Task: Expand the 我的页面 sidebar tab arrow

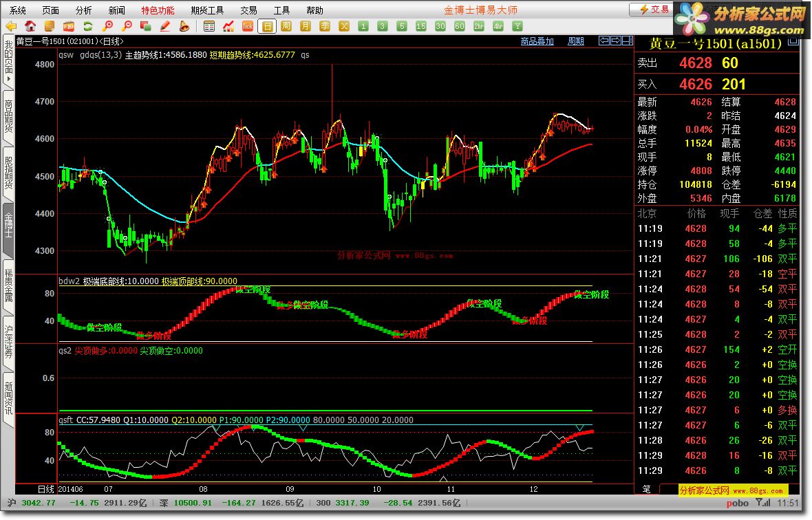Action: click(x=8, y=80)
